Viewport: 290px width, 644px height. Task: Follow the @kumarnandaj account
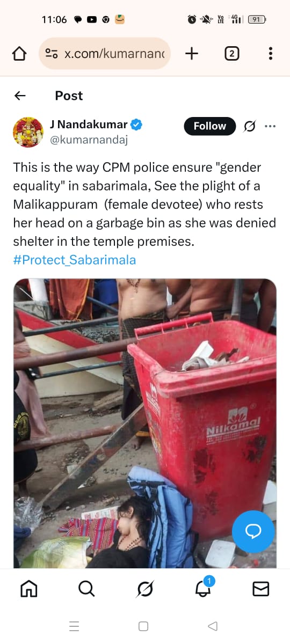coord(210,126)
